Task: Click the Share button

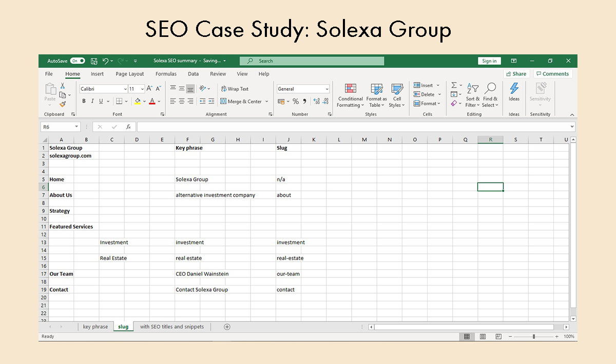Action: pyautogui.click(x=515, y=74)
